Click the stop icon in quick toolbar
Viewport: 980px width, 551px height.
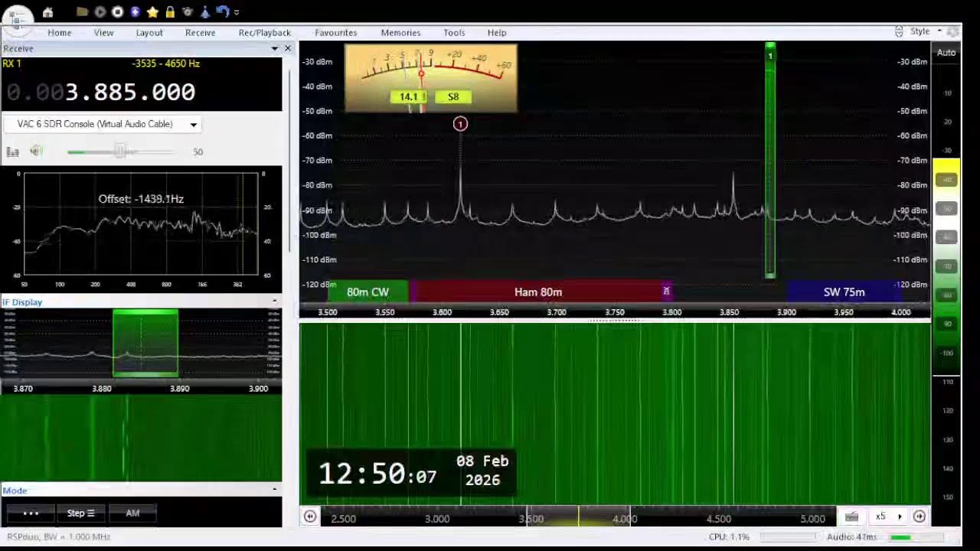[117, 12]
